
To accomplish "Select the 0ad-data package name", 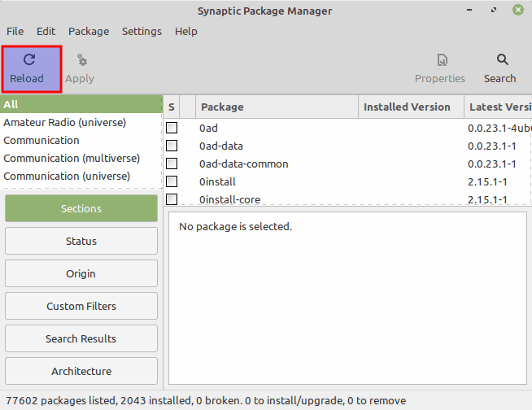I will (221, 146).
